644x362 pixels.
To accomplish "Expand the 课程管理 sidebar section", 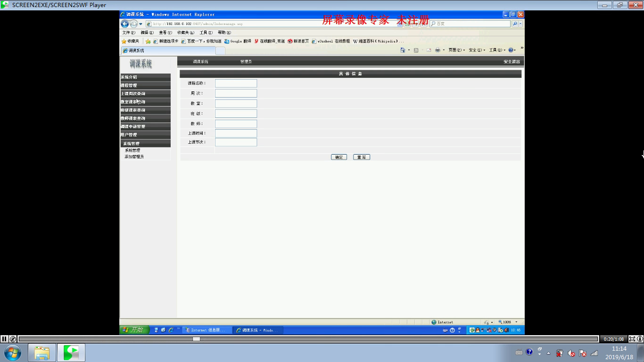I will [145, 85].
